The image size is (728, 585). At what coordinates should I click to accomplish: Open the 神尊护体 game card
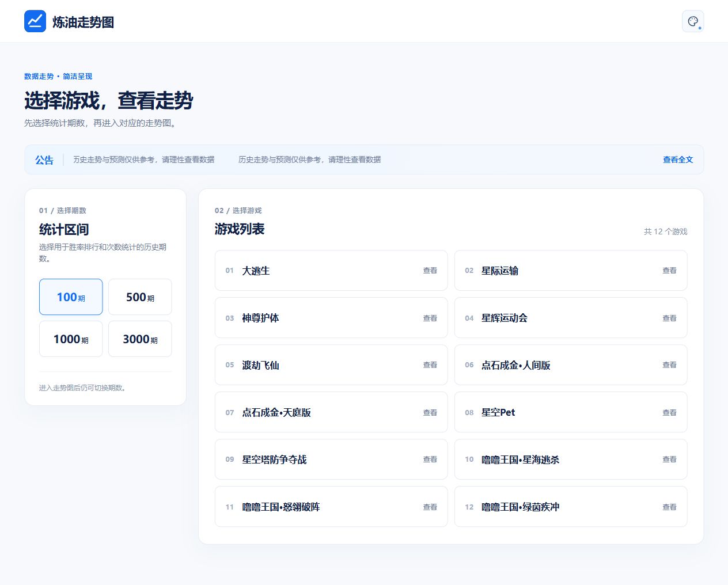click(331, 318)
